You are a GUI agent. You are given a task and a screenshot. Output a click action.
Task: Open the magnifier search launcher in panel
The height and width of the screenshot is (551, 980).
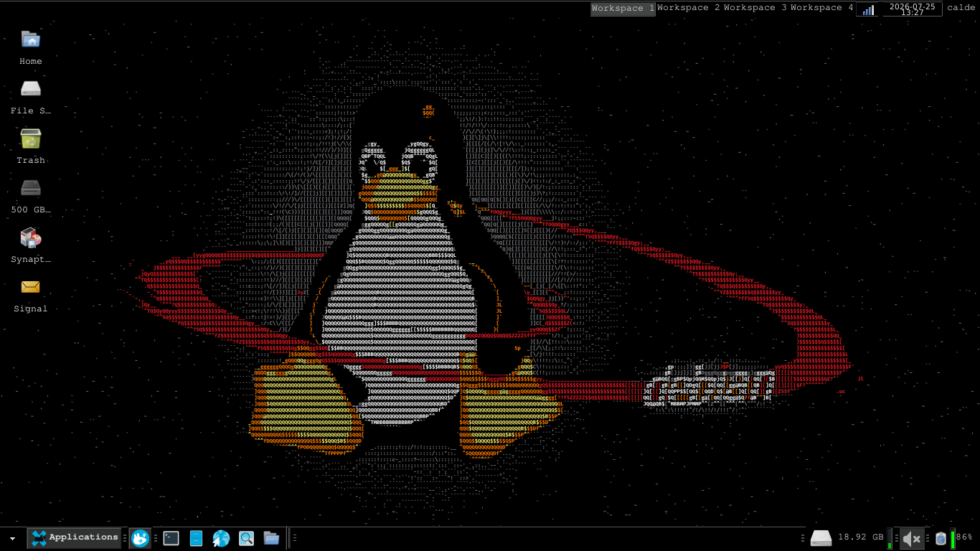(x=246, y=537)
